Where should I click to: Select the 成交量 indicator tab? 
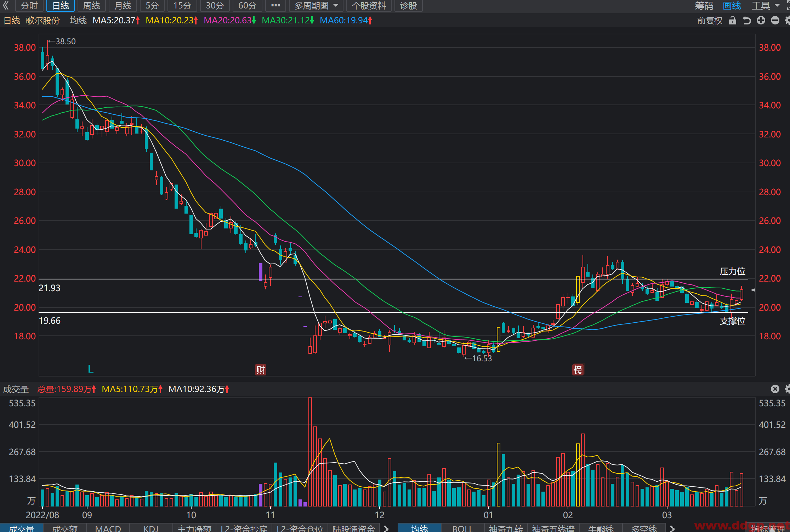coord(22,528)
